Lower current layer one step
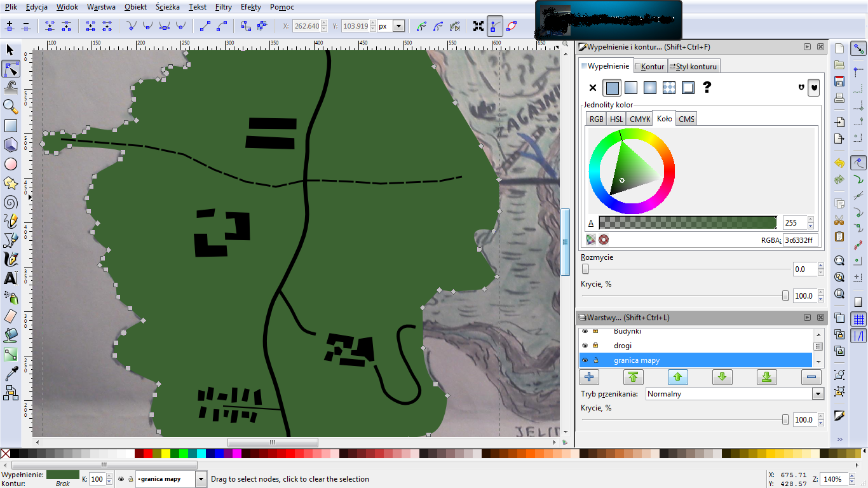The image size is (868, 488). click(x=722, y=377)
